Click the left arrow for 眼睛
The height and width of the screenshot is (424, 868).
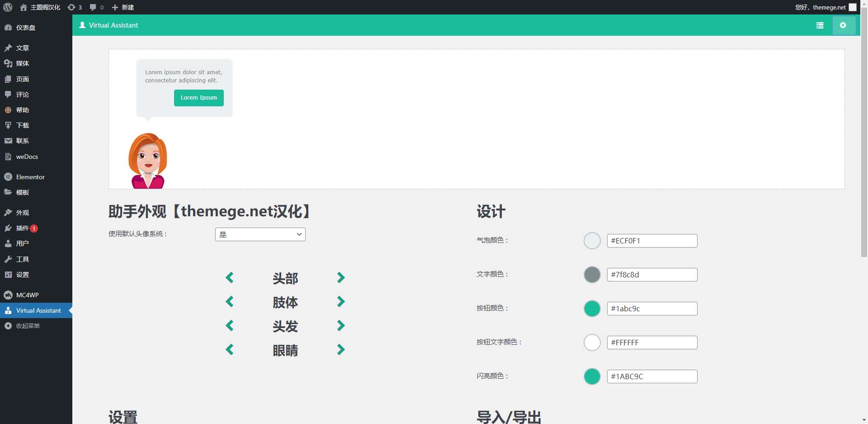(x=230, y=350)
